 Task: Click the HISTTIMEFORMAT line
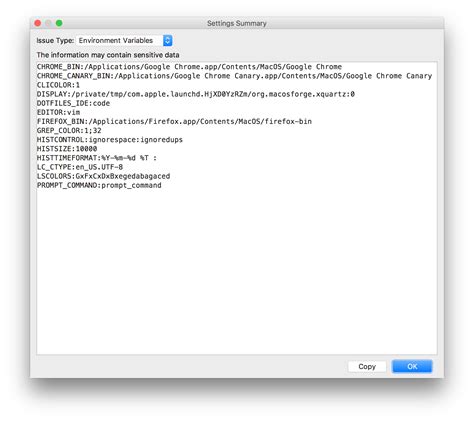[97, 158]
